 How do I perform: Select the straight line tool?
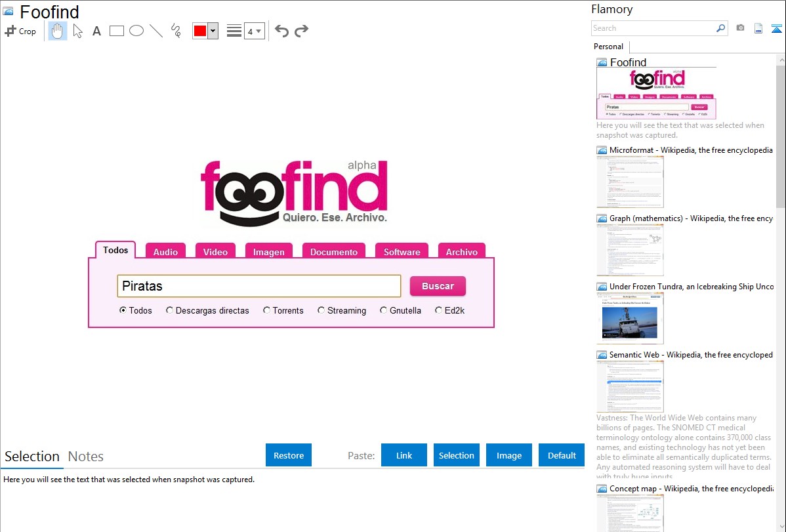[x=156, y=31]
